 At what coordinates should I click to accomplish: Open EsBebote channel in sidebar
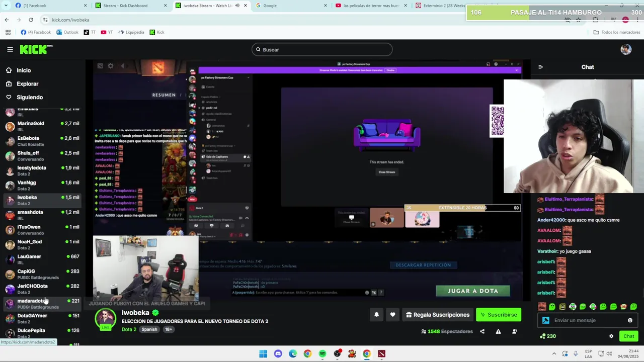click(x=42, y=141)
